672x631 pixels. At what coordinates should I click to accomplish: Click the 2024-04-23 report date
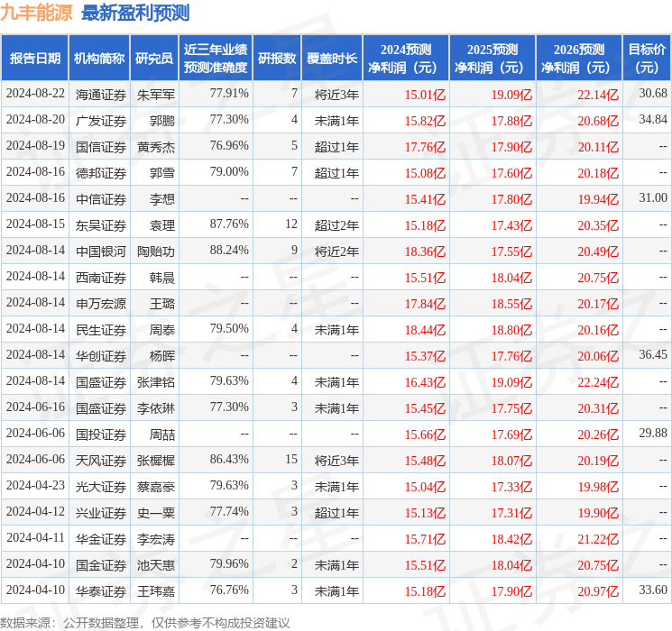click(x=35, y=485)
